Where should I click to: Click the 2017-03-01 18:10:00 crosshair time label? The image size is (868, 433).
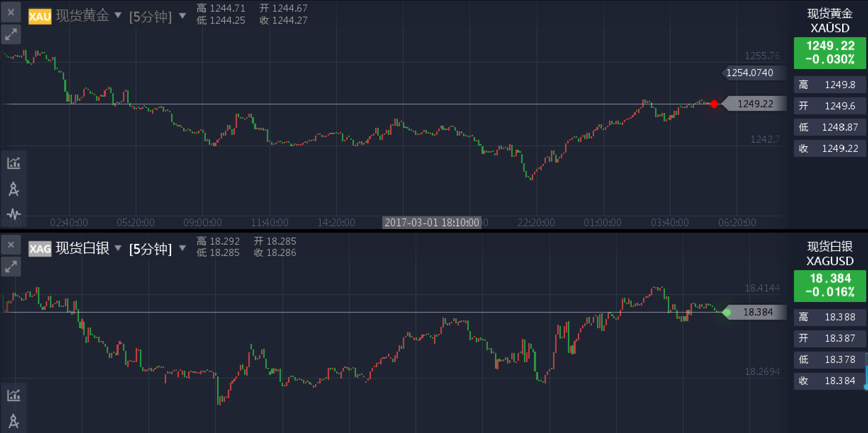point(432,222)
